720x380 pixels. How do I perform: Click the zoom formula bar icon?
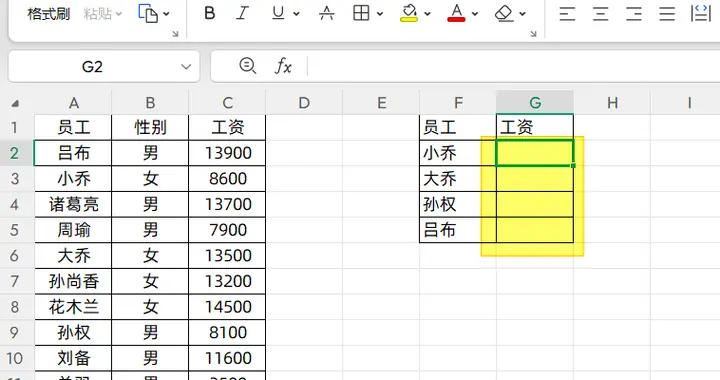coord(248,66)
